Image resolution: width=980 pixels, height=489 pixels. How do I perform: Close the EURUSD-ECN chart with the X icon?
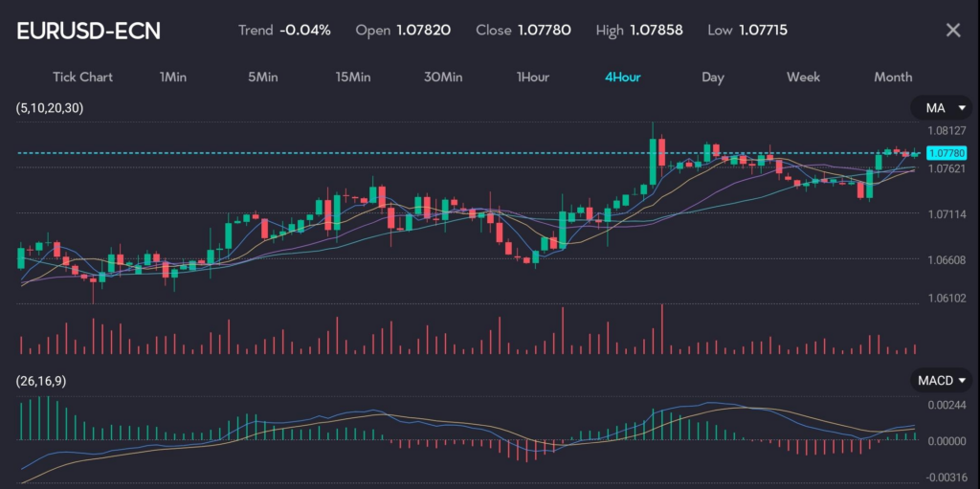(952, 30)
